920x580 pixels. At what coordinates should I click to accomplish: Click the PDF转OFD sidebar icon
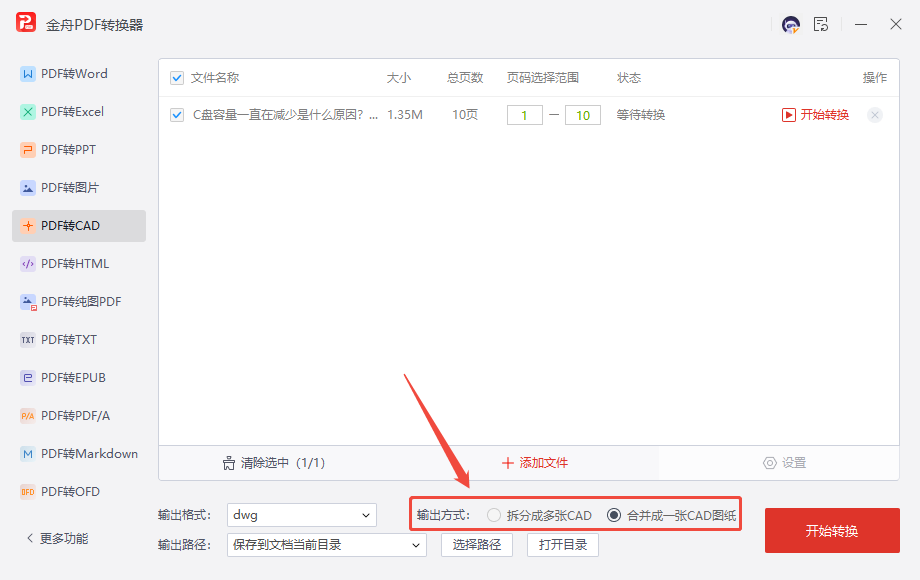[28, 492]
